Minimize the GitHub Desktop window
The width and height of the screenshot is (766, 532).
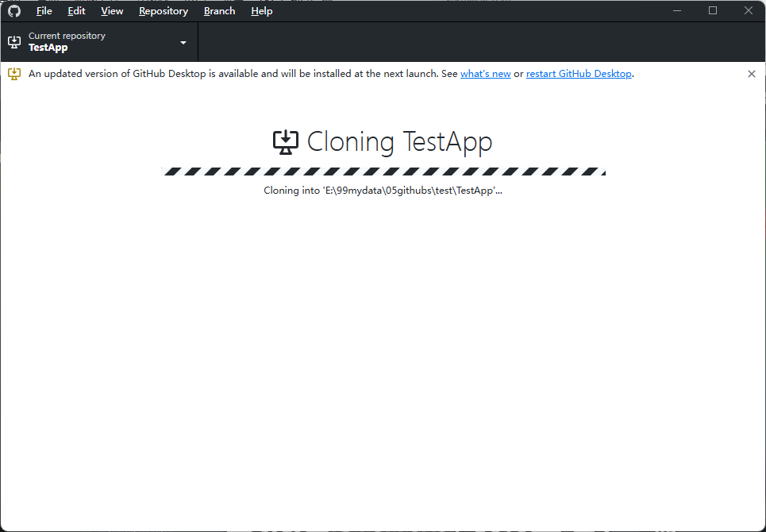click(x=677, y=11)
